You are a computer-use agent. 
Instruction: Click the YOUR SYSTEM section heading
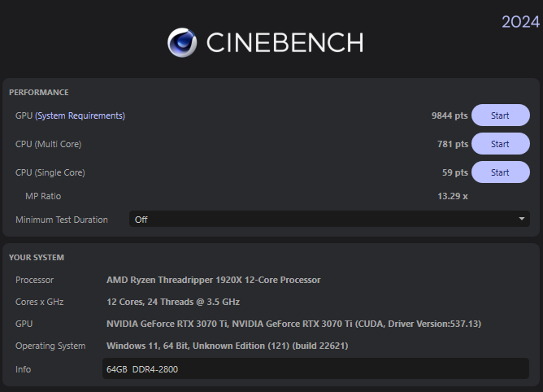click(x=37, y=258)
